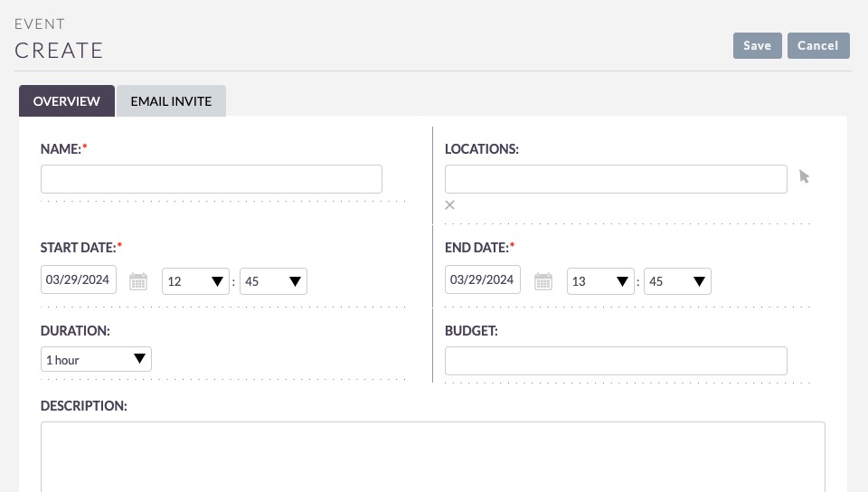Click the 'EVENT' module title text
The image size is (868, 492).
[40, 24]
